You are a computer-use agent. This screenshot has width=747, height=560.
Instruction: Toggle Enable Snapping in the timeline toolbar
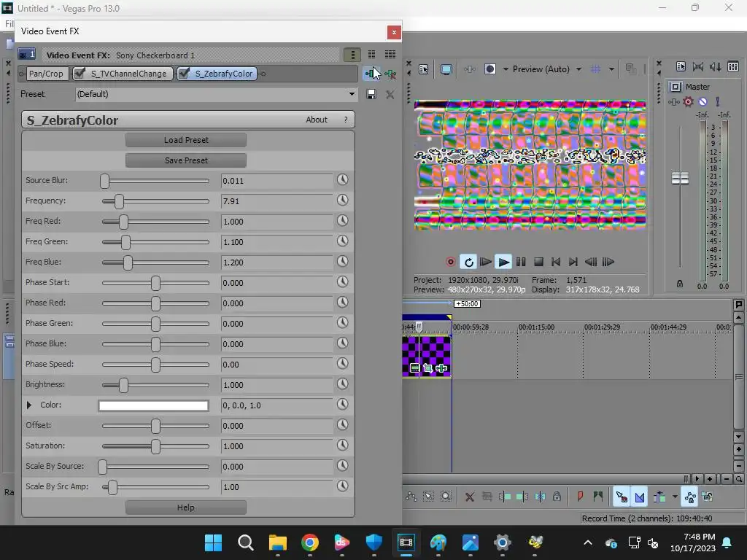622,497
